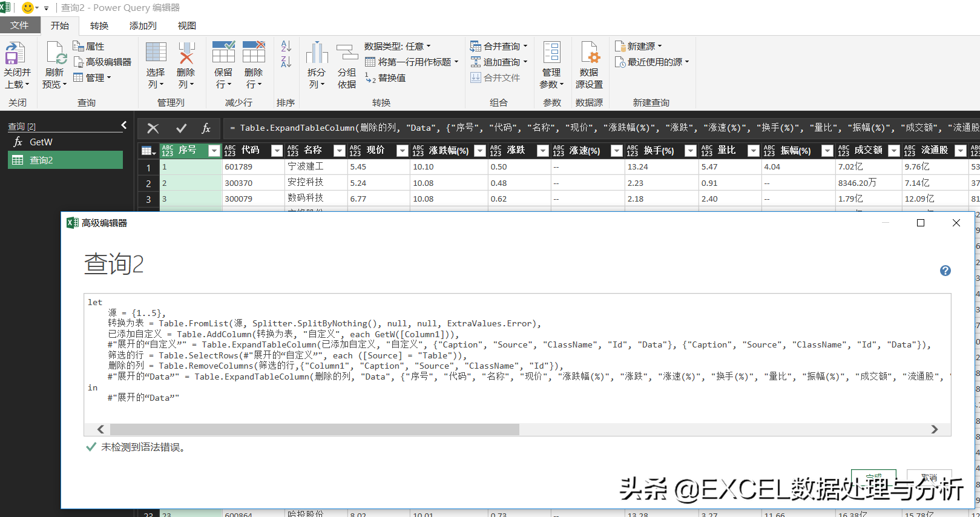
Task: Expand the New Source (新建源) dropdown
Action: point(660,46)
